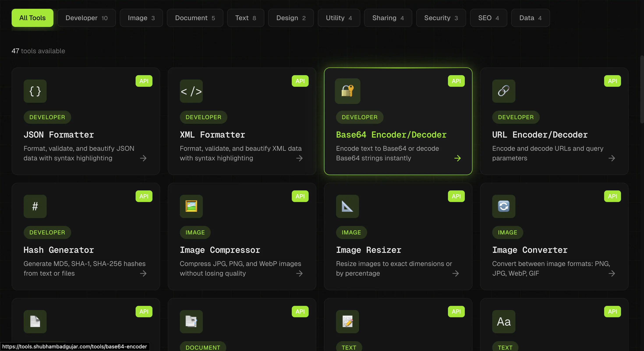Click the Image Compressor framed picture icon
Screen dimensions: 644x351
(x=191, y=206)
